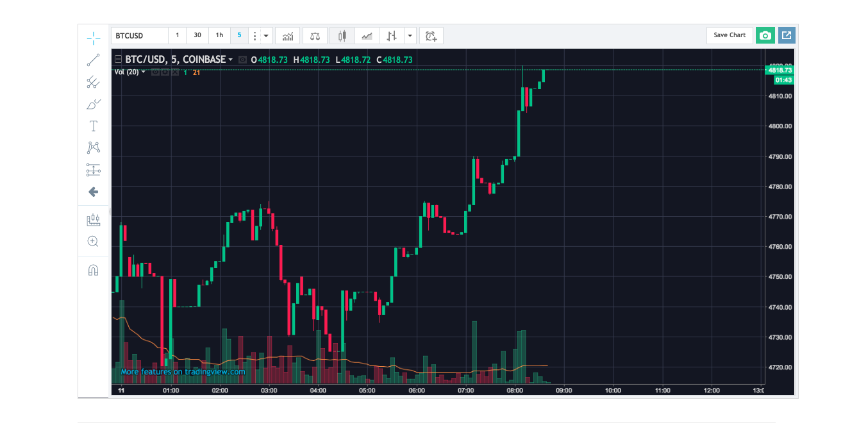Hide the Vol (20) indicator with its eye toggle
Viewport: 868px width, 436px height.
click(155, 72)
